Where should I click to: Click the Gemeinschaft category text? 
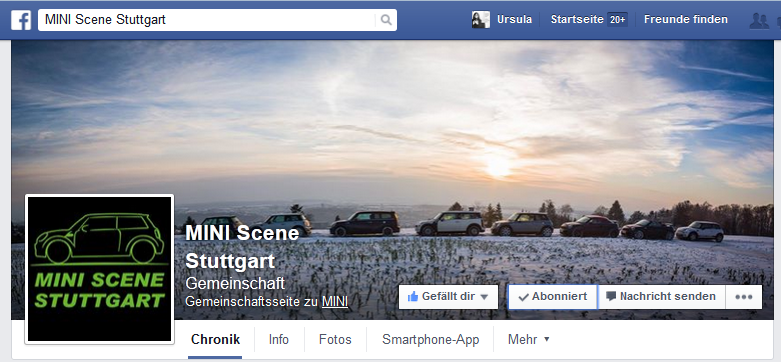click(235, 283)
